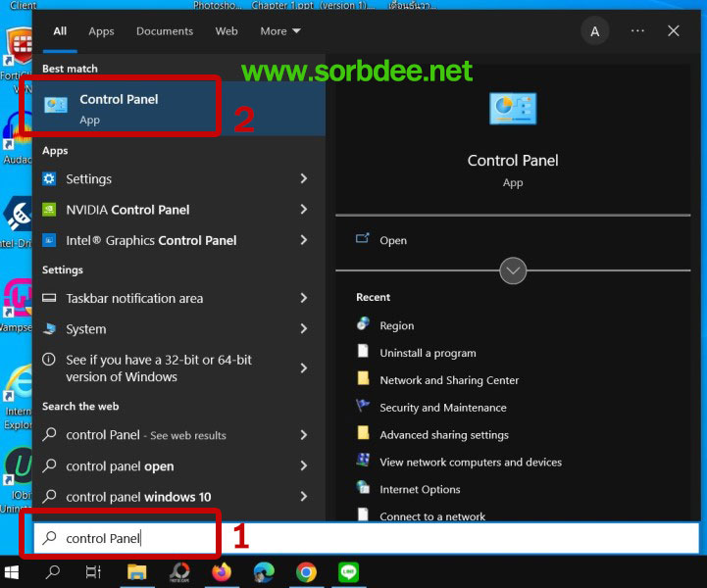Switch to the Documents filter tab
This screenshot has height=588, width=707.
click(x=165, y=31)
